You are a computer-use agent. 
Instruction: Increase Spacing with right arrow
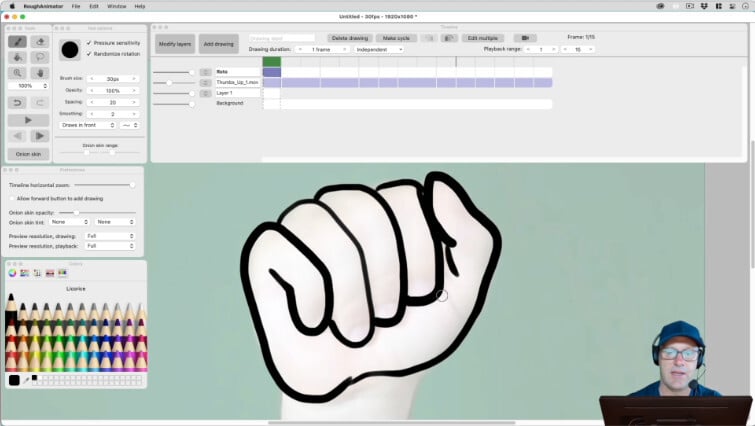[x=134, y=103]
